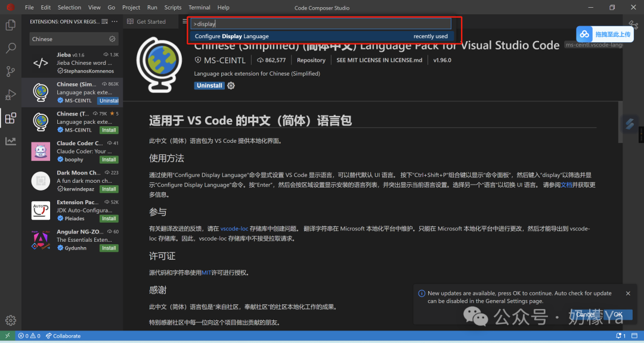Show errors and warnings count in status bar
644x343 pixels.
pos(29,336)
